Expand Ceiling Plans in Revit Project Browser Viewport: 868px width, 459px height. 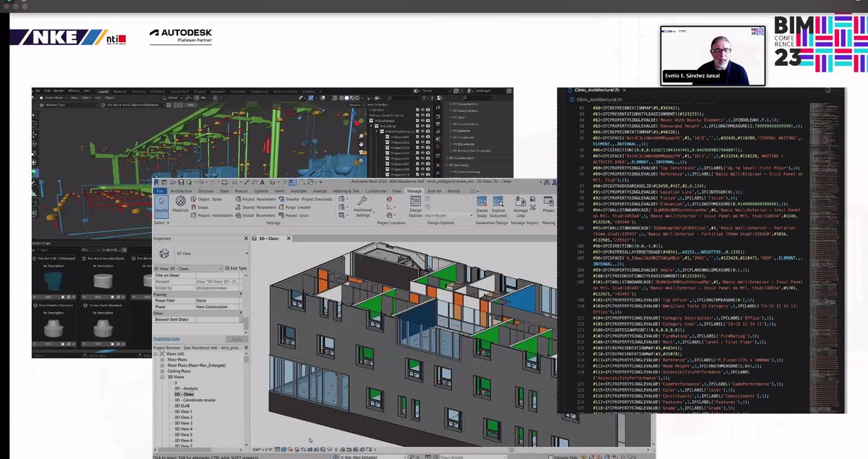(163, 371)
